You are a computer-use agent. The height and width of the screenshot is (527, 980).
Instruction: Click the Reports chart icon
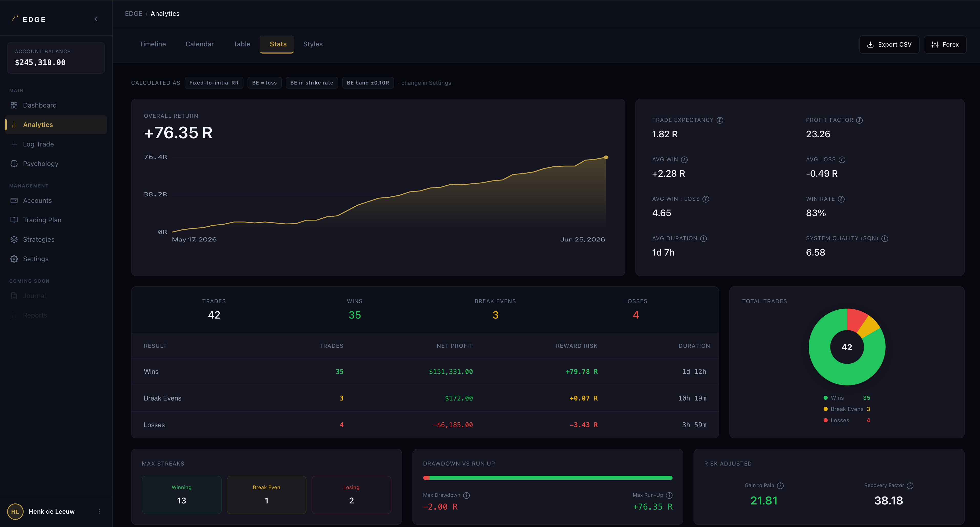(14, 315)
